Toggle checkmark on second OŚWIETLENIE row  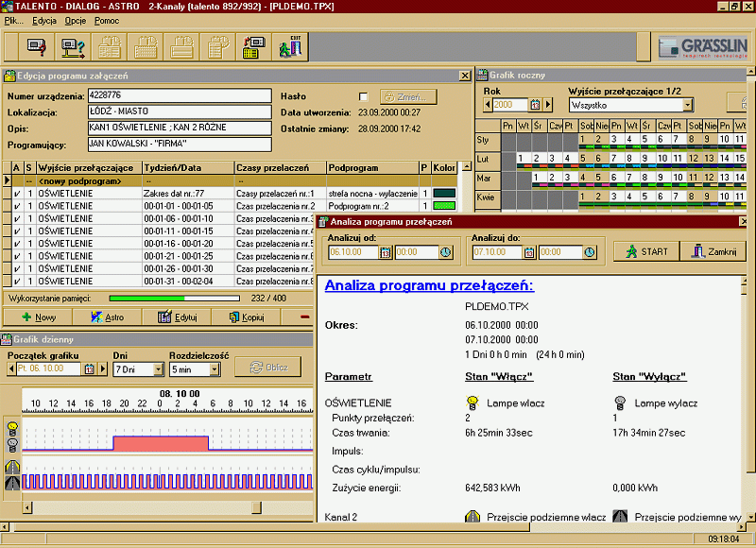tap(17, 205)
